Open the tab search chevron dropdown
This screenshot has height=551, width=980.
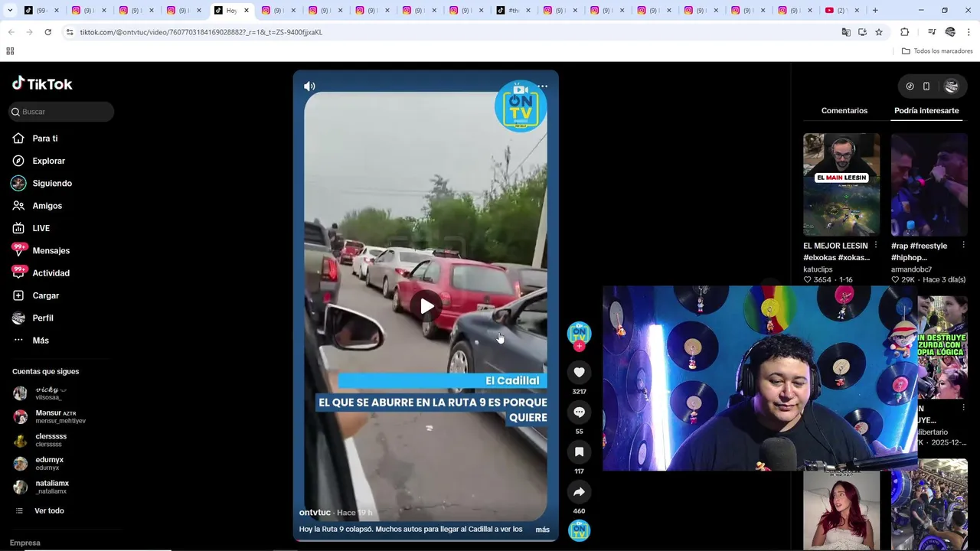(9, 11)
